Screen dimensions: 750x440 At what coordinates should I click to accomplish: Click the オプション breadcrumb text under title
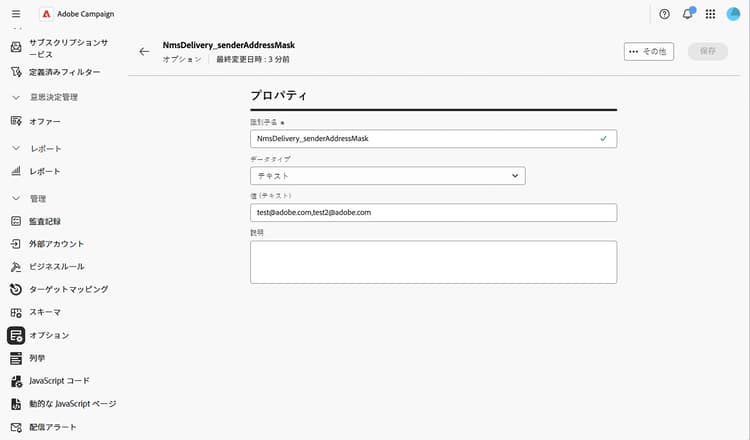(x=182, y=59)
